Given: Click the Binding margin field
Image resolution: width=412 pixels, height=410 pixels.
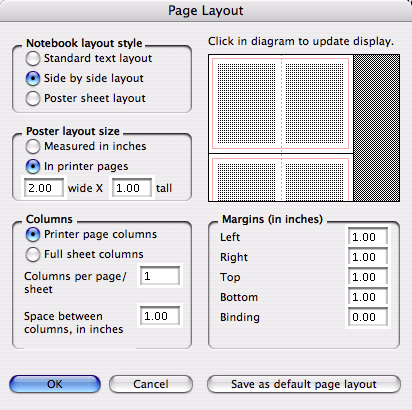Looking at the screenshot, I should coord(368,317).
